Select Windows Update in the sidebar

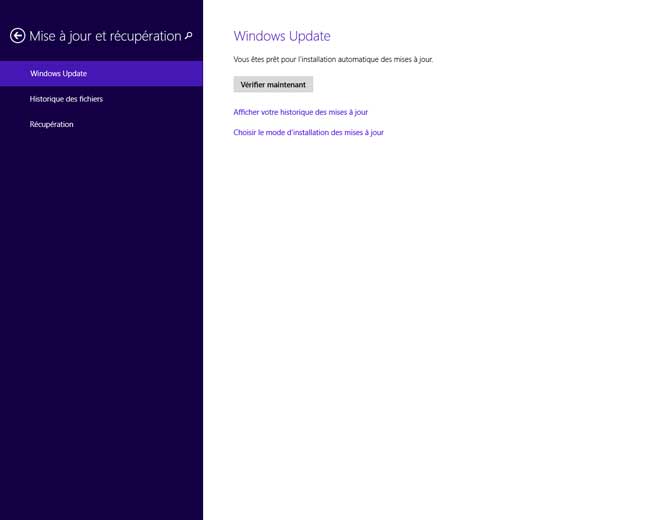click(101, 73)
